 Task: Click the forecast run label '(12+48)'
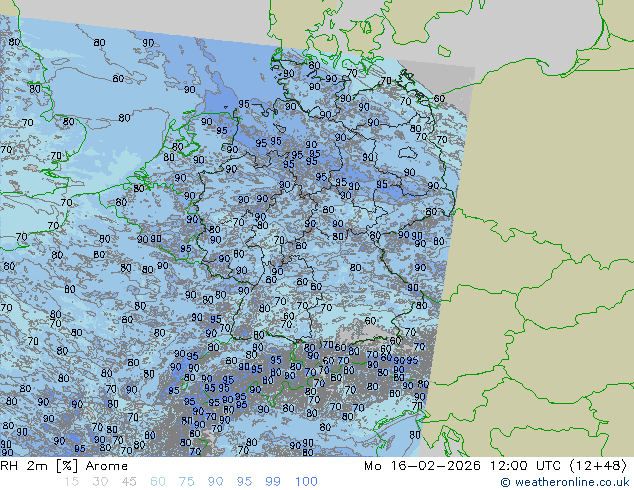(x=598, y=466)
